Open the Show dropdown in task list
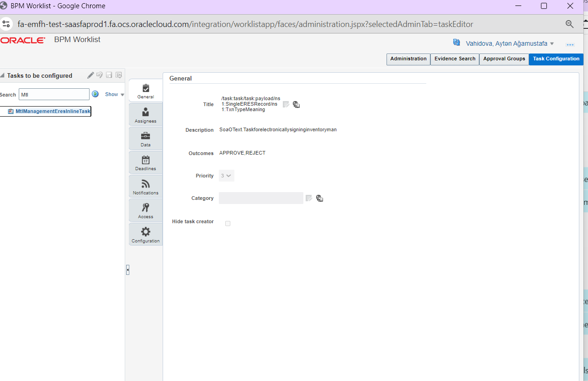This screenshot has height=381, width=588. point(114,94)
